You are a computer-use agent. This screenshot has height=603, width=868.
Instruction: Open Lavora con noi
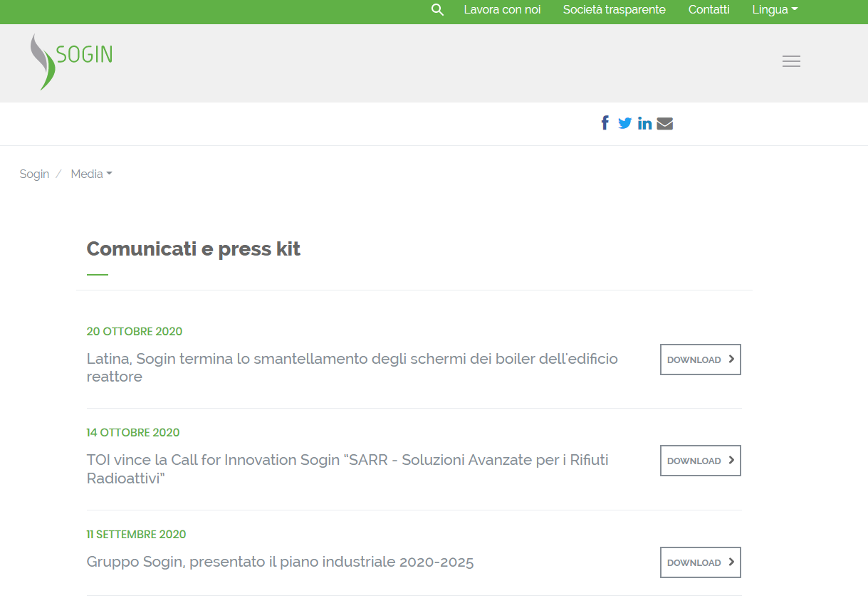[x=502, y=10]
